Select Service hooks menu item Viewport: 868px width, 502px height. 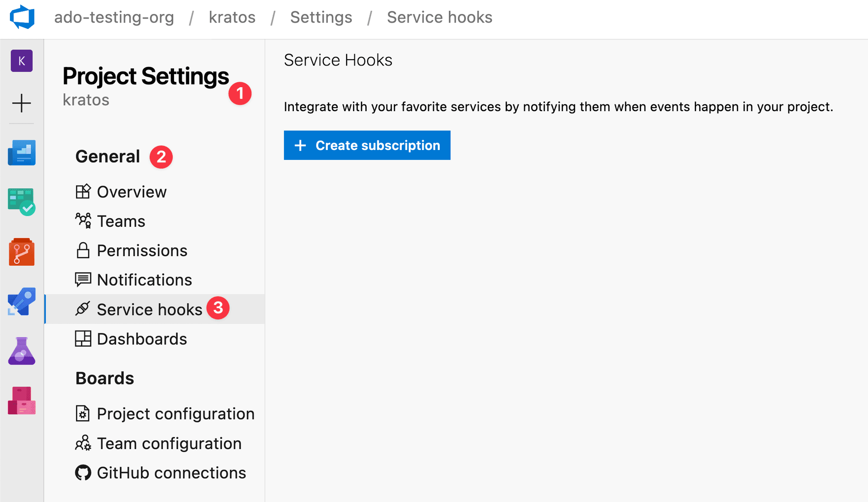pyautogui.click(x=155, y=310)
